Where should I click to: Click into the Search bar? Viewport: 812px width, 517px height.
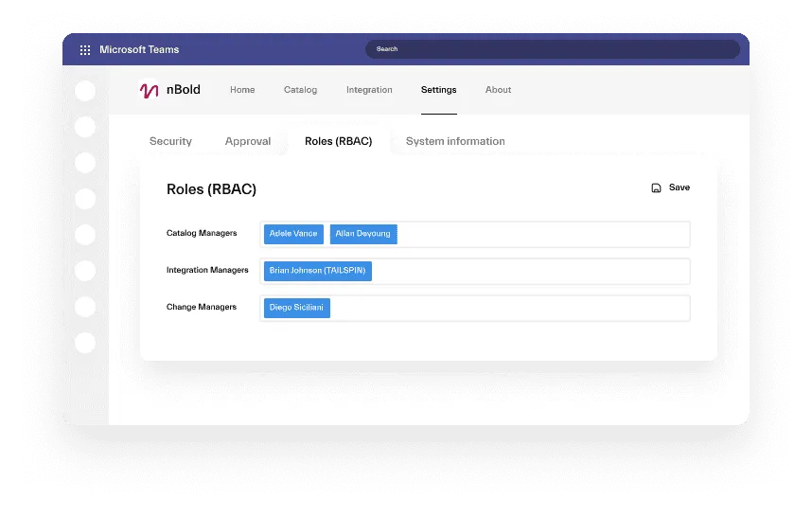(553, 49)
